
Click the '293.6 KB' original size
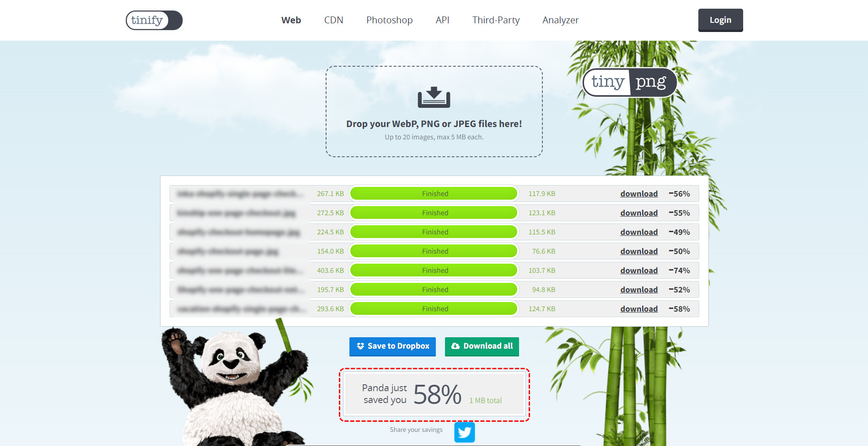pos(330,309)
